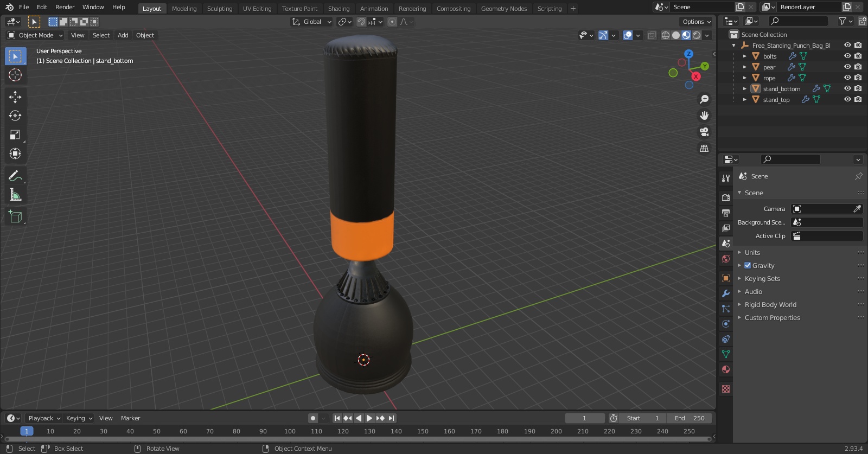Open the Tool properties tab
This screenshot has width=868, height=454.
click(726, 178)
